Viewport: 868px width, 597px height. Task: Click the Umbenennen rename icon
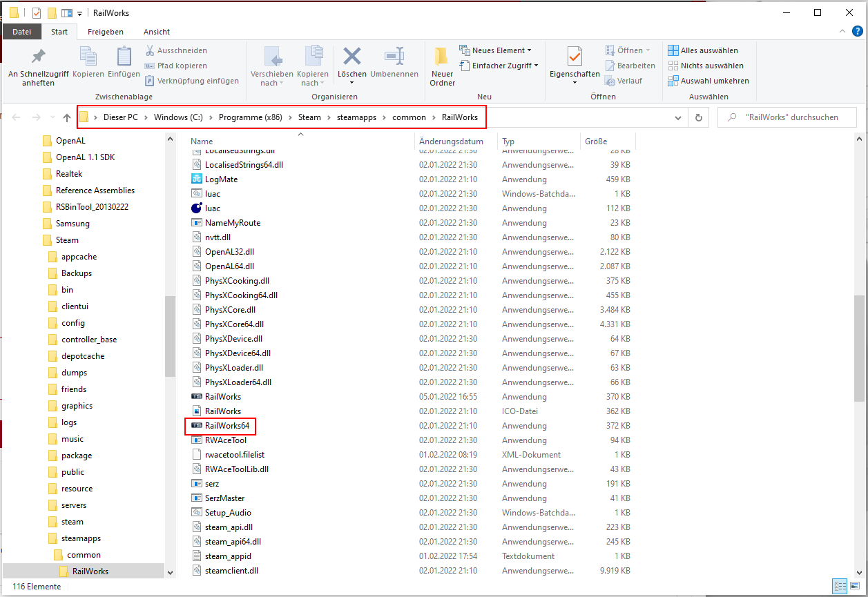point(394,58)
